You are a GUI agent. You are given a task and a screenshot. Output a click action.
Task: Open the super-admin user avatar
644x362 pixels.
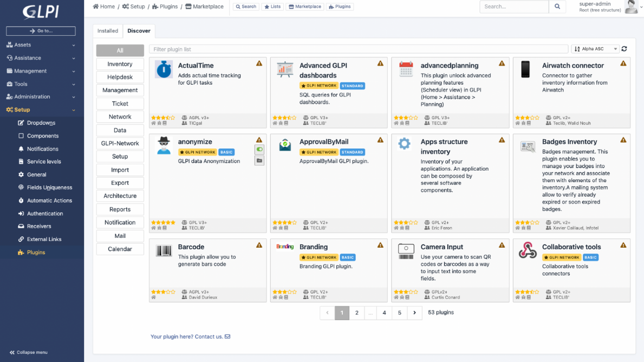click(631, 7)
